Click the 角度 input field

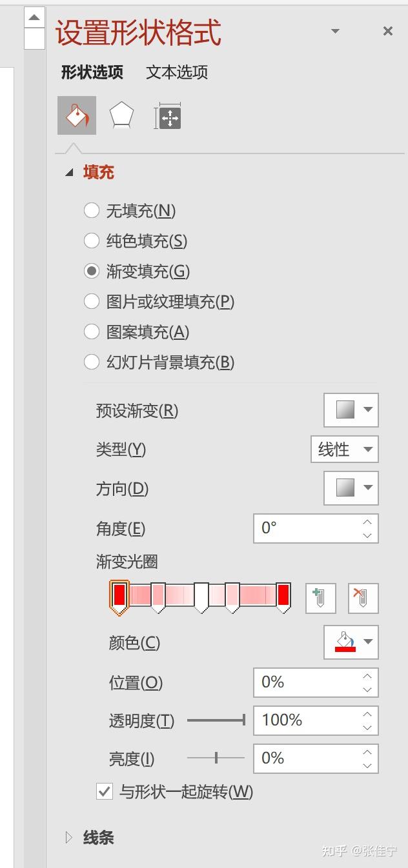[307, 528]
